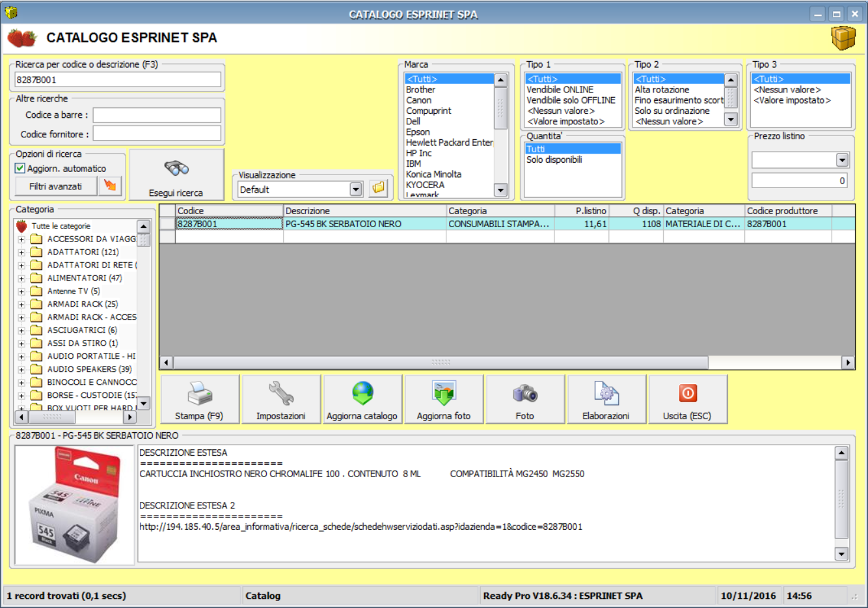Click the Aggiorna foto icon button
This screenshot has width=868, height=608.
(444, 400)
